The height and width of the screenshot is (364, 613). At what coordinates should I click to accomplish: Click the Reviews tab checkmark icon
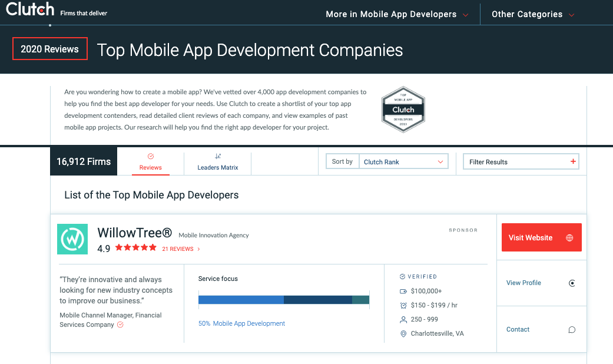click(151, 157)
